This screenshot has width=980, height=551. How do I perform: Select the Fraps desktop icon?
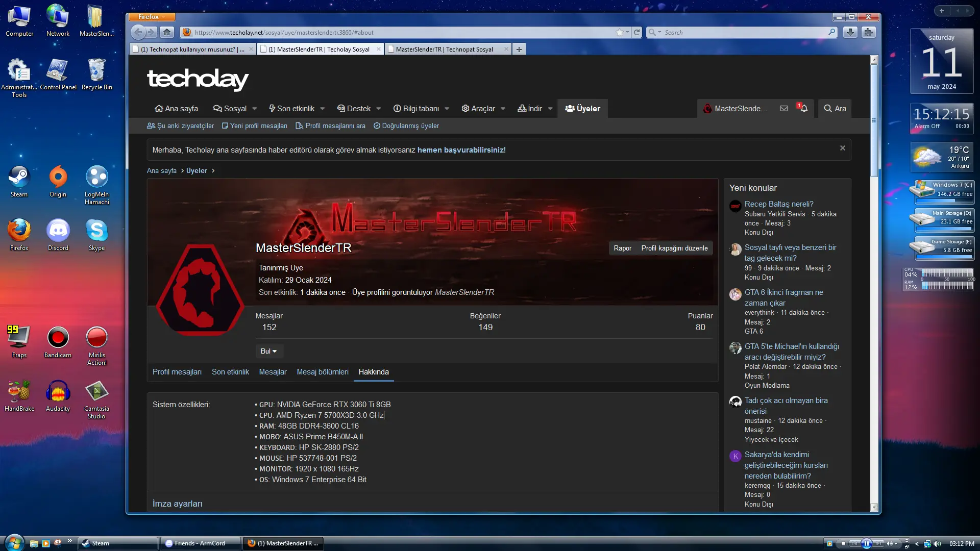coord(19,342)
